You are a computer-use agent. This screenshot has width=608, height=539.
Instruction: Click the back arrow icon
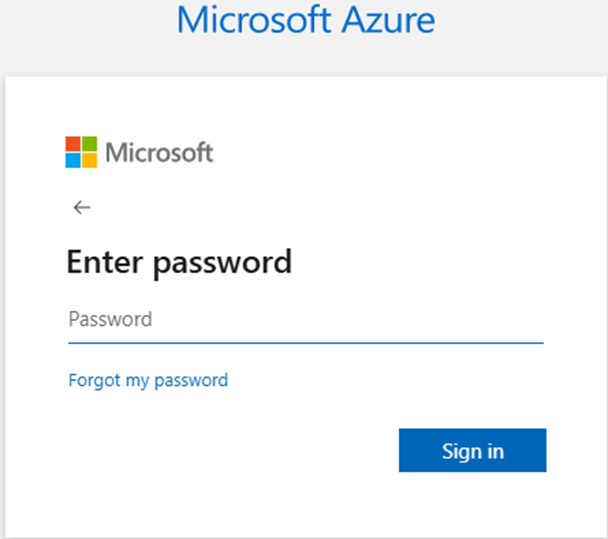coord(82,207)
